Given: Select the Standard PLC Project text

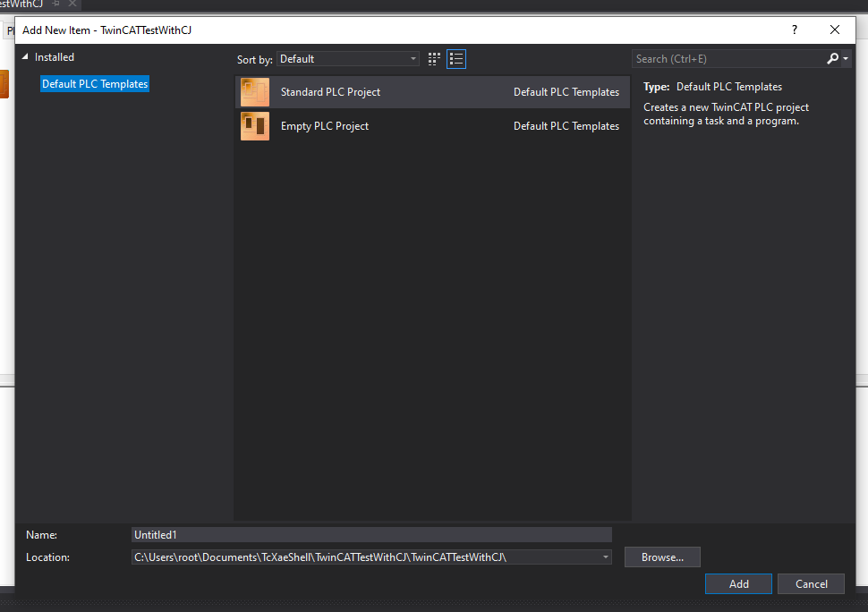Looking at the screenshot, I should point(330,92).
